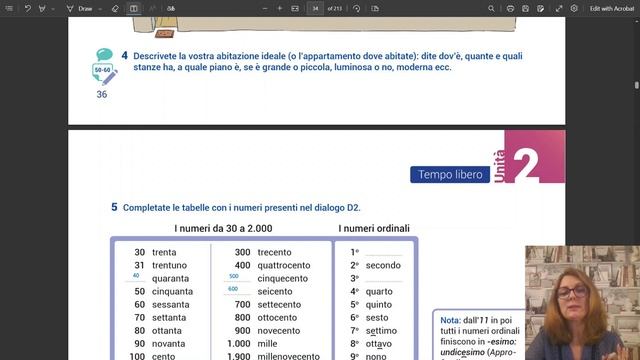640x360 pixels.
Task: Click the word 'cinquecento'
Action: (282, 279)
